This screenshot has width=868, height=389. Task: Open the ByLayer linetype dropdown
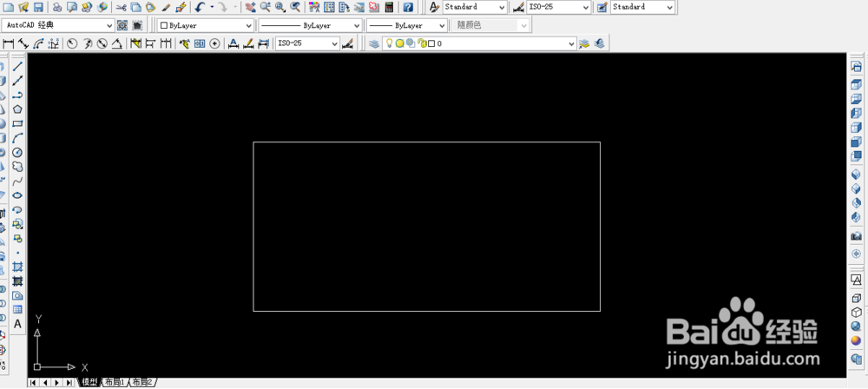(x=310, y=25)
